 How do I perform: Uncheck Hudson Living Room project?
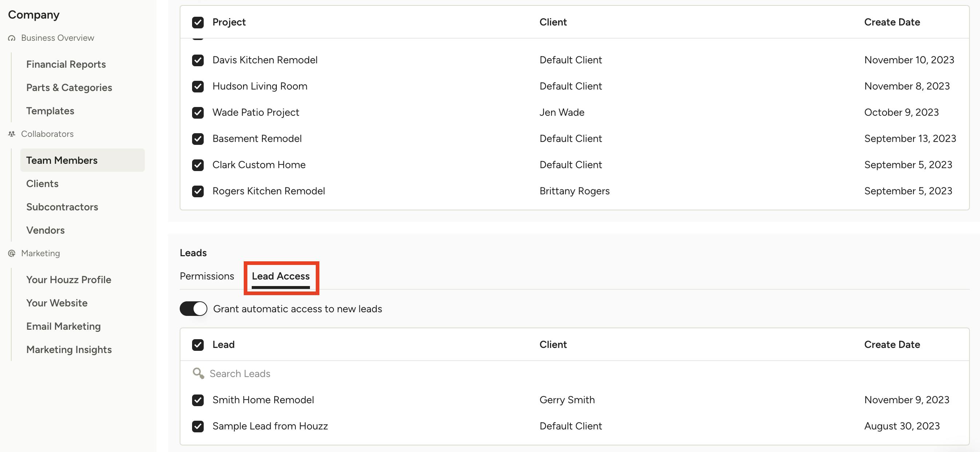[198, 86]
